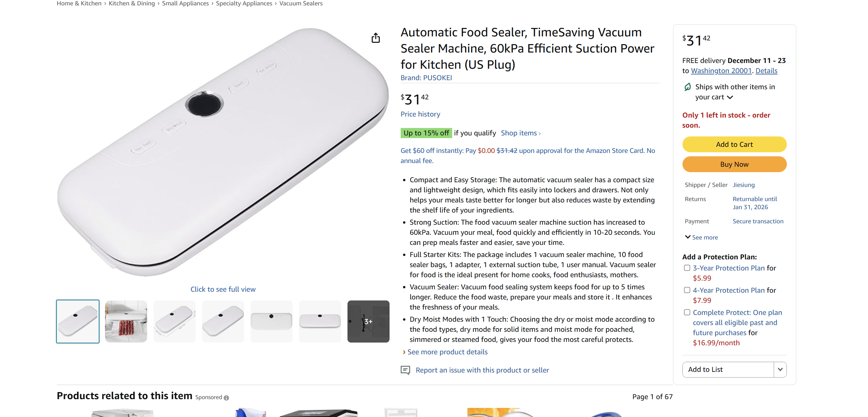This screenshot has width=868, height=417.
Task: Click the Shop items promotional link
Action: [519, 133]
